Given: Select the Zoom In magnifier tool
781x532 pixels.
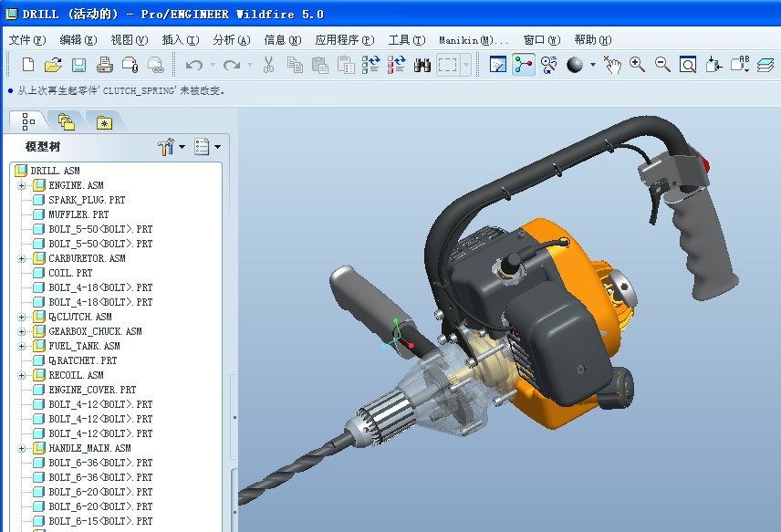Looking at the screenshot, I should click(x=637, y=65).
